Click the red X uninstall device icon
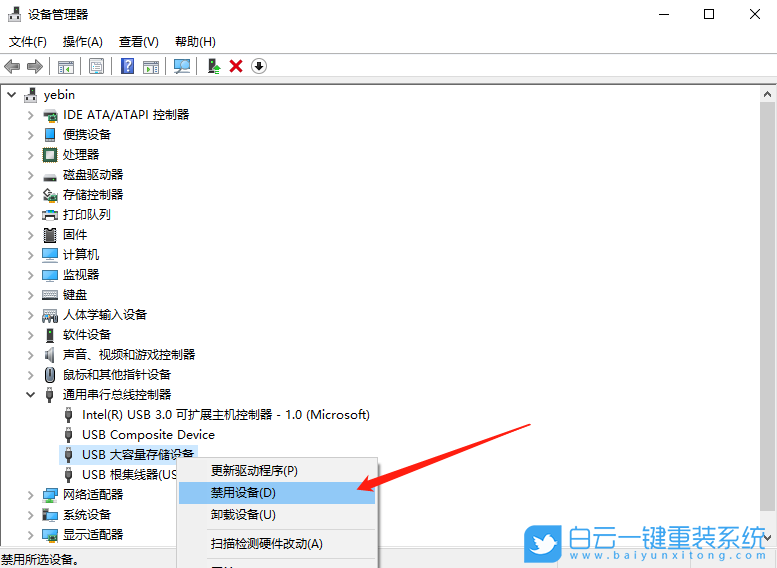 pos(236,66)
